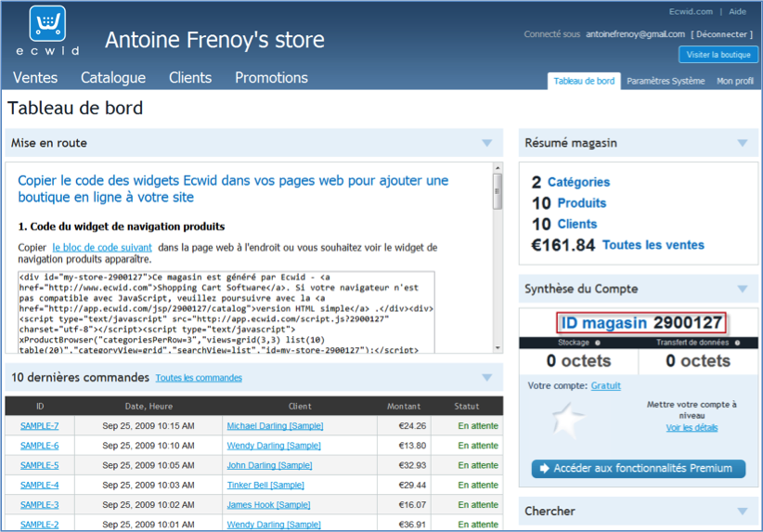Open order SAMPLE-4

coord(39,486)
